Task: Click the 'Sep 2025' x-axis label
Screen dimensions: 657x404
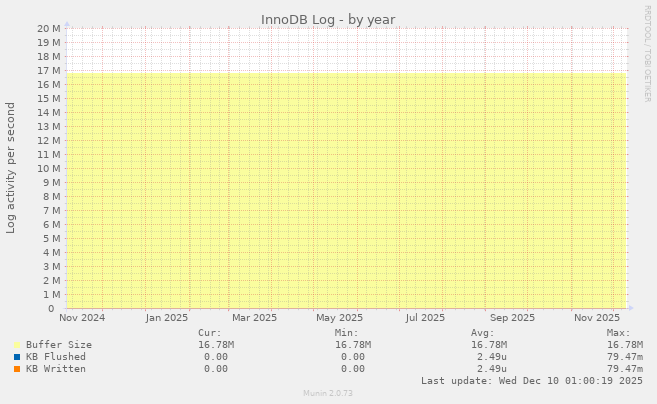Action: coord(512,318)
